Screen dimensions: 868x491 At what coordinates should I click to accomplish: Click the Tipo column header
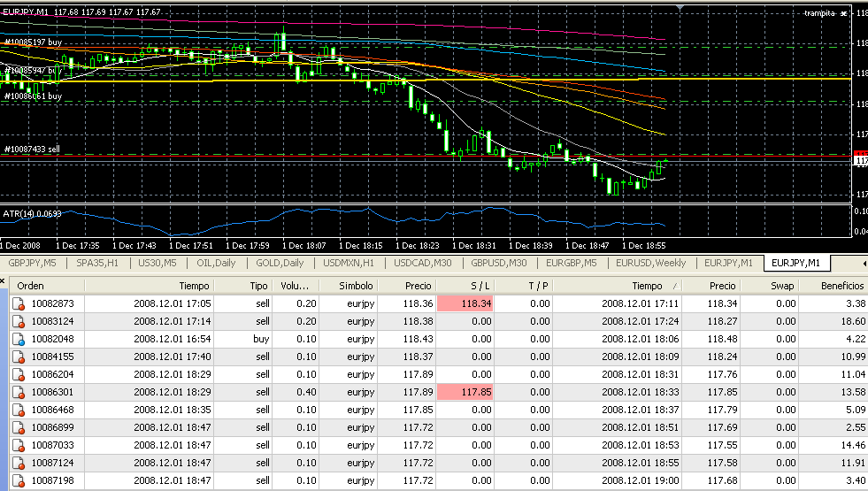click(258, 286)
